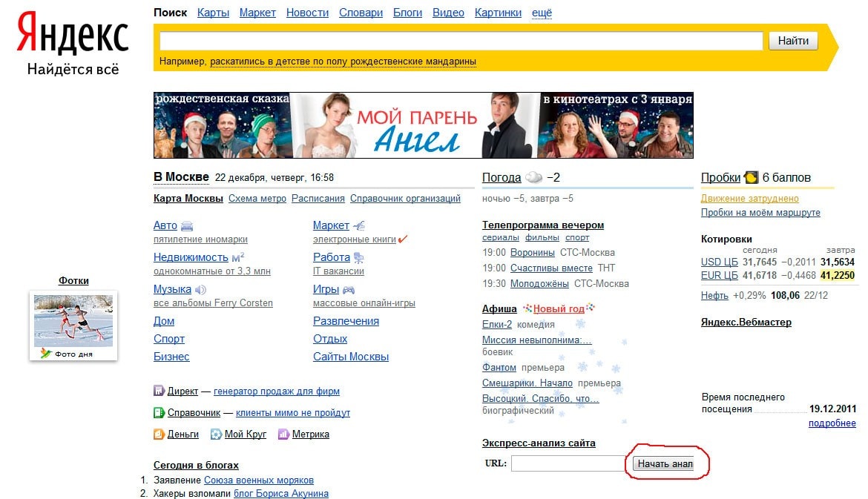Click the Найти search button

point(793,40)
